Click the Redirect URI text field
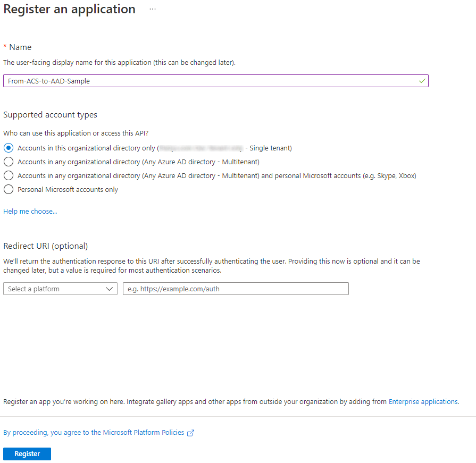The height and width of the screenshot is (463, 476). pyautogui.click(x=236, y=289)
